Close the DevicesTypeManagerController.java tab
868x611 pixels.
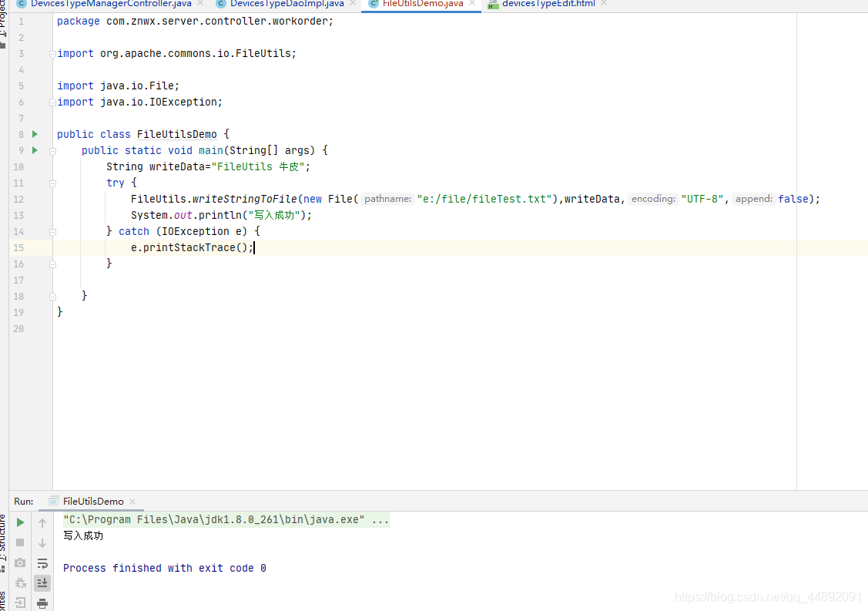pyautogui.click(x=200, y=3)
